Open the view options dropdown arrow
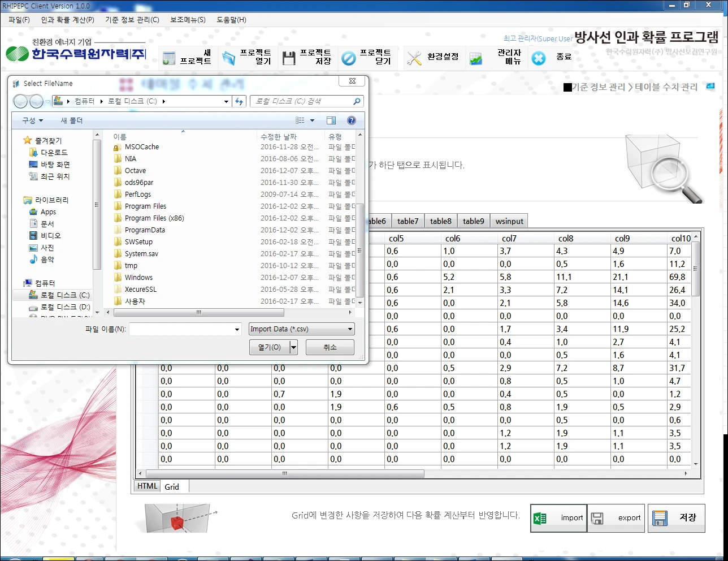The image size is (728, 561). pos(312,120)
